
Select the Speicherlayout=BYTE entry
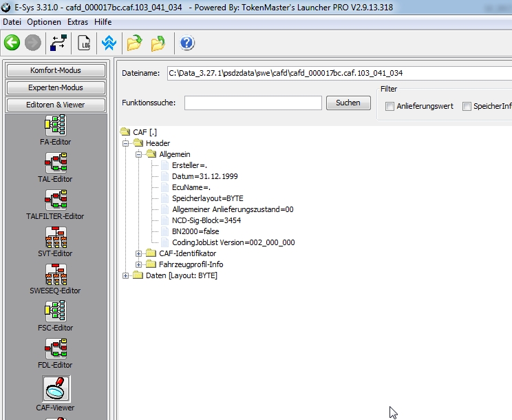click(x=208, y=198)
